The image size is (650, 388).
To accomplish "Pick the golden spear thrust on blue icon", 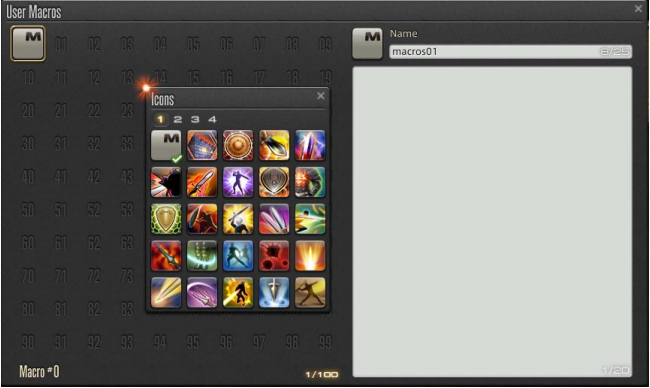I will (x=166, y=293).
